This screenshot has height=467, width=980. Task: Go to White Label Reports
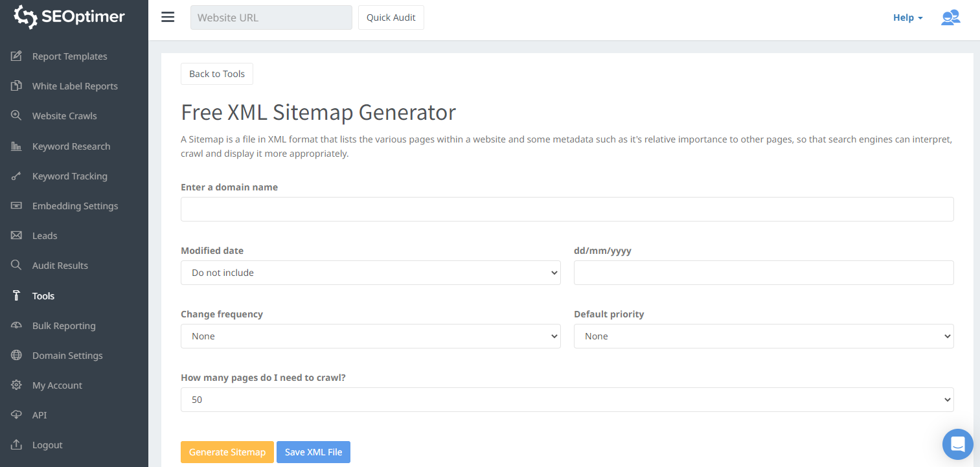click(75, 86)
